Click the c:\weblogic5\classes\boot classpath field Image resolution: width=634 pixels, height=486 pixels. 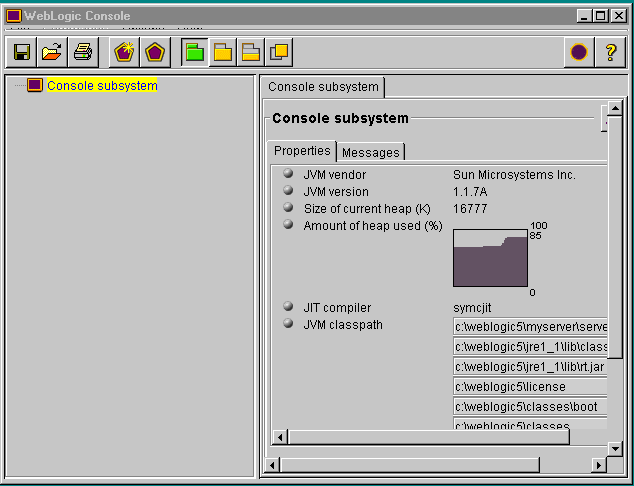[530, 406]
